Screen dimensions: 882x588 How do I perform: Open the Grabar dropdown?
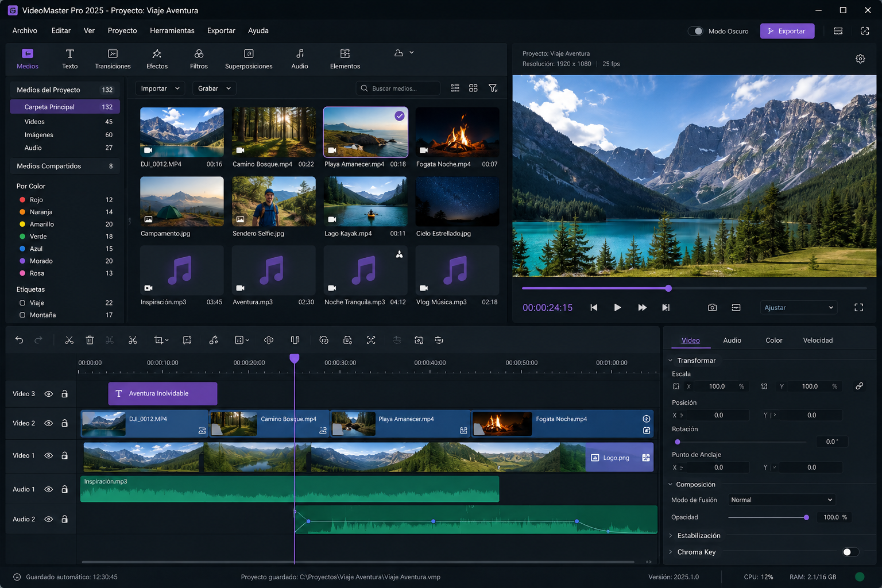(x=214, y=88)
